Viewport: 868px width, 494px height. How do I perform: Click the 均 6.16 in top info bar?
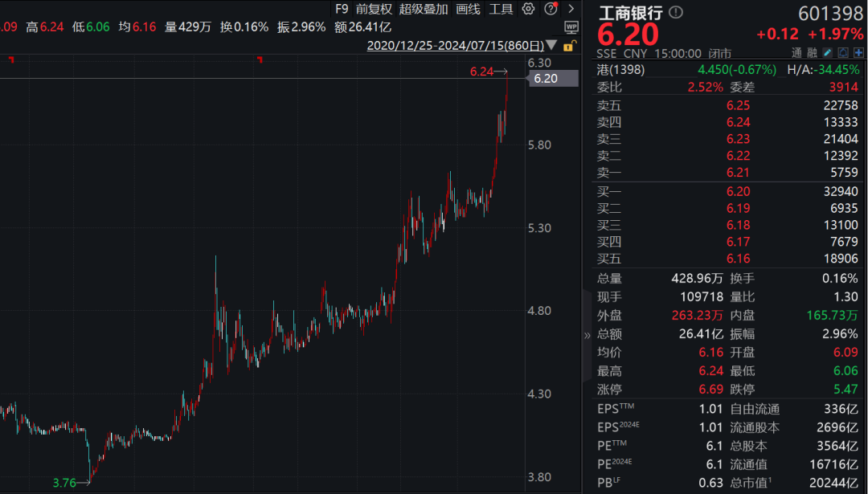coord(137,27)
